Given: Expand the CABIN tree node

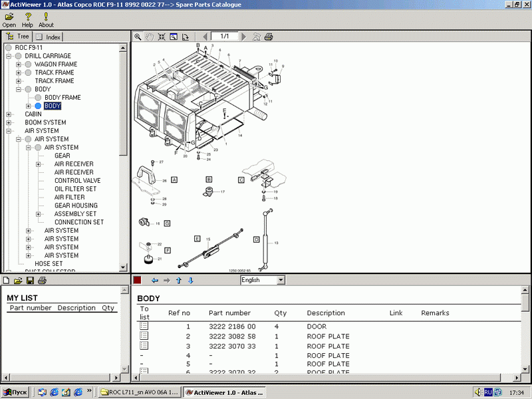Looking at the screenshot, I should 9,114.
